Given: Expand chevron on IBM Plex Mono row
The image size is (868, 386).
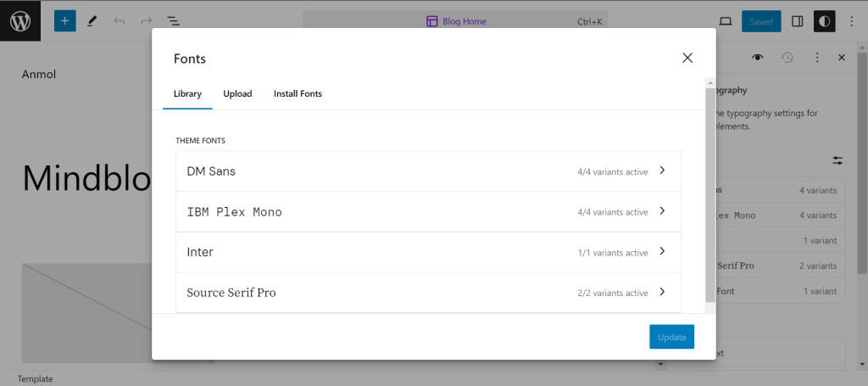Looking at the screenshot, I should point(662,211).
